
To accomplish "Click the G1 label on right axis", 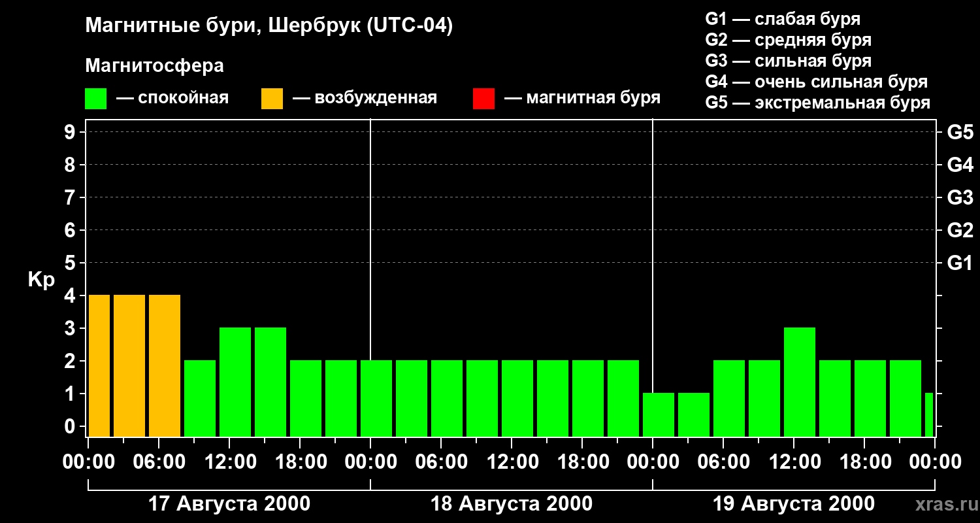I will point(960,263).
